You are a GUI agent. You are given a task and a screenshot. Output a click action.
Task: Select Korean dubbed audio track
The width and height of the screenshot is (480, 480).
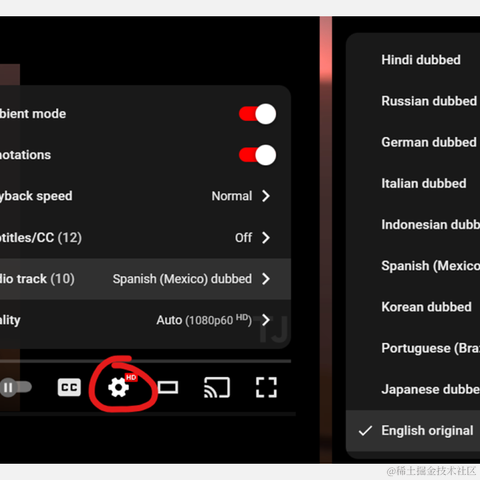coord(413,307)
